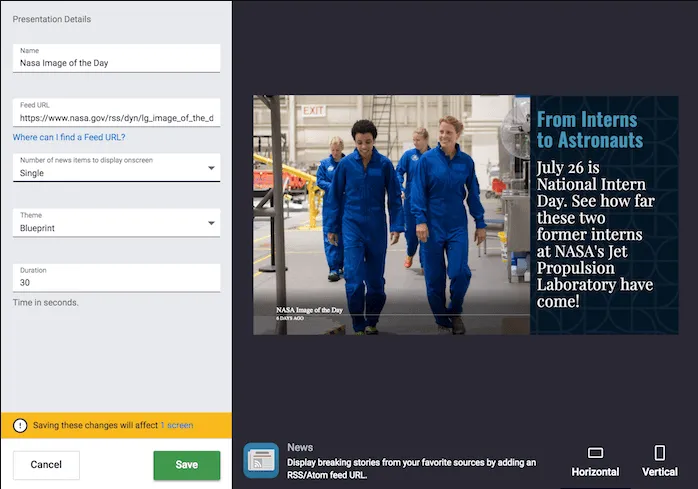Click the 'From Interns to Astronauts' headline
698x489 pixels.
(590, 130)
